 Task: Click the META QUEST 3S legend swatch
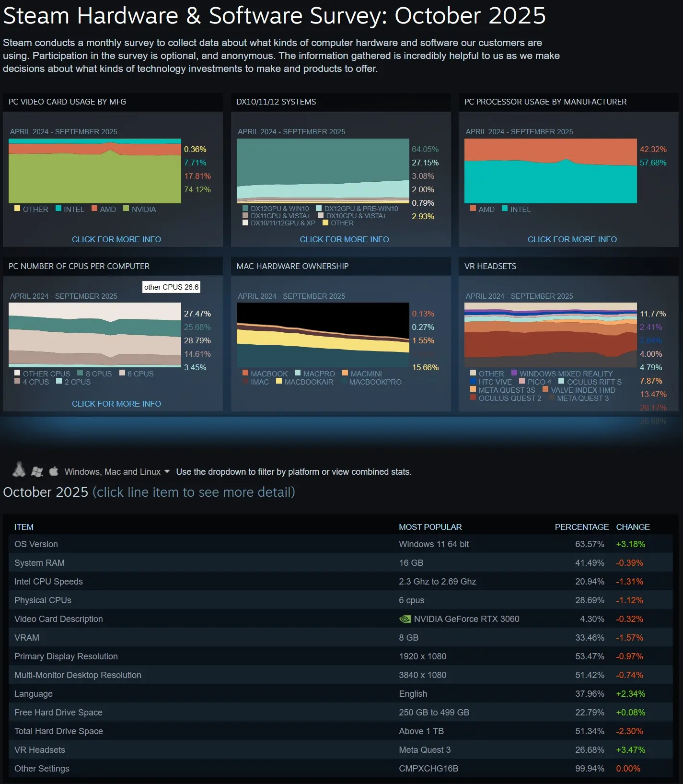tap(473, 389)
